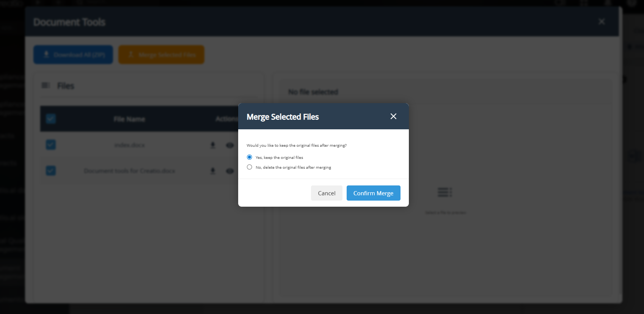Uncheck the index.docx row checkbox

pos(51,145)
